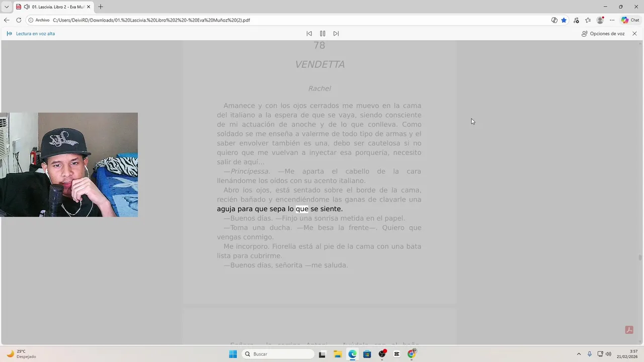644x362 pixels.
Task: Click the line 'Me incorporo. Fiorella está'
Action: [323, 247]
